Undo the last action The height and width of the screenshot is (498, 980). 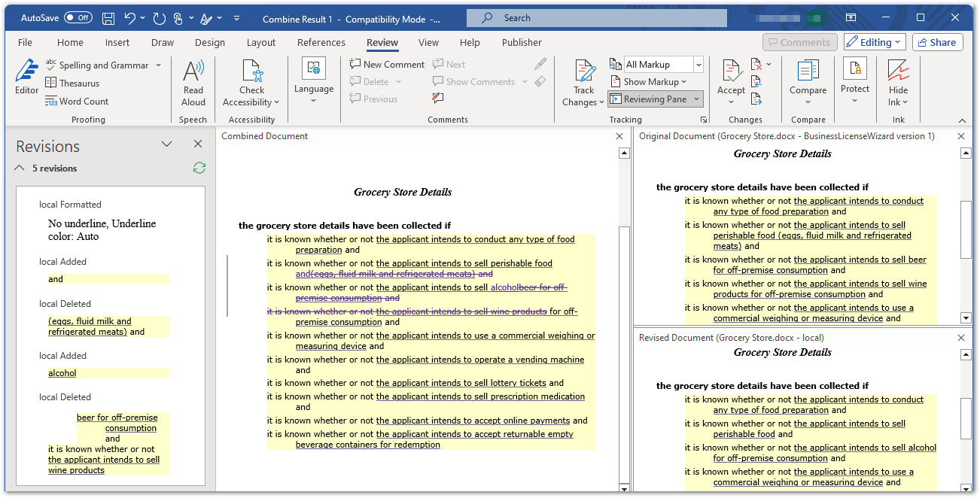tap(129, 18)
